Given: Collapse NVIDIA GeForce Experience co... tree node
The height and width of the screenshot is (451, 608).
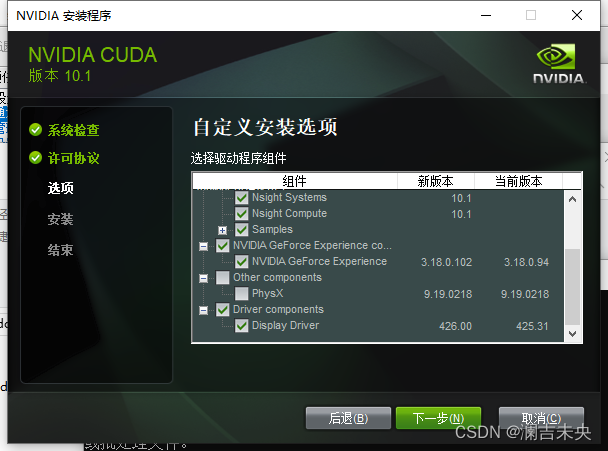Looking at the screenshot, I should click(203, 247).
